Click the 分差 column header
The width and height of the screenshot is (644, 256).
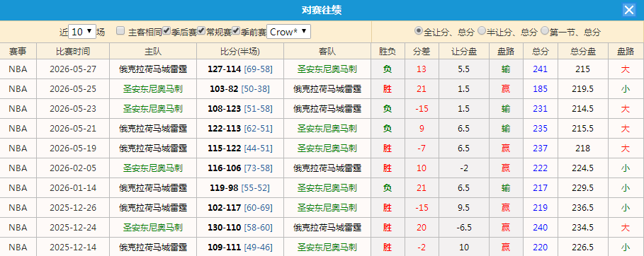pyautogui.click(x=422, y=52)
